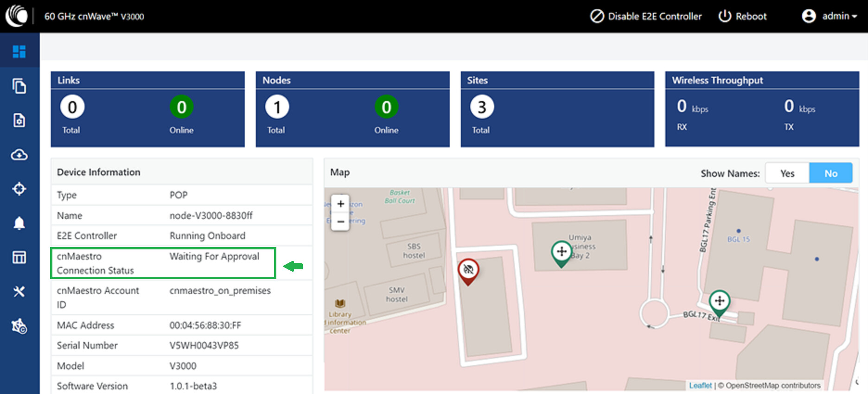Click the Links online count 0

pos(182,107)
